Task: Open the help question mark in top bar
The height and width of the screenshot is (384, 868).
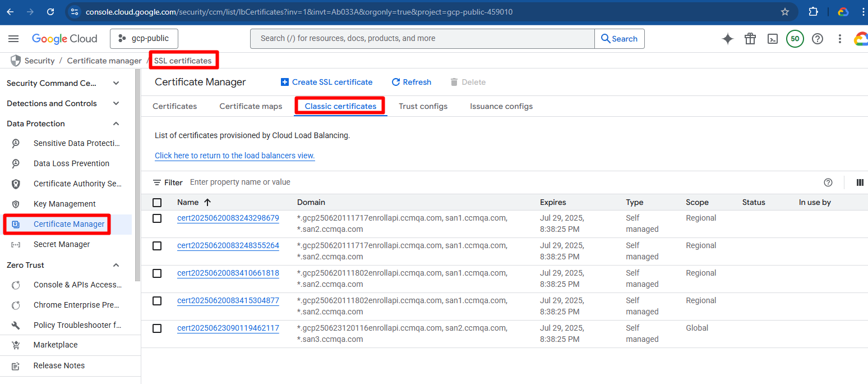Action: click(x=818, y=39)
